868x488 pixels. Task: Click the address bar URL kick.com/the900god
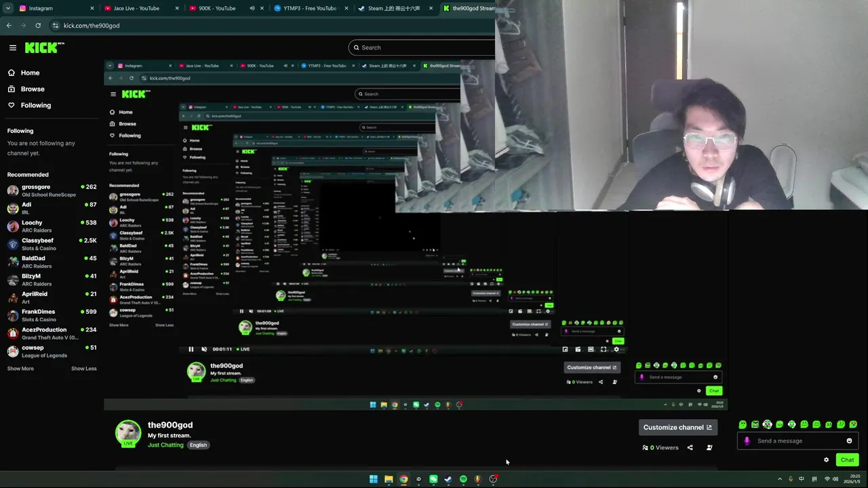(92, 26)
